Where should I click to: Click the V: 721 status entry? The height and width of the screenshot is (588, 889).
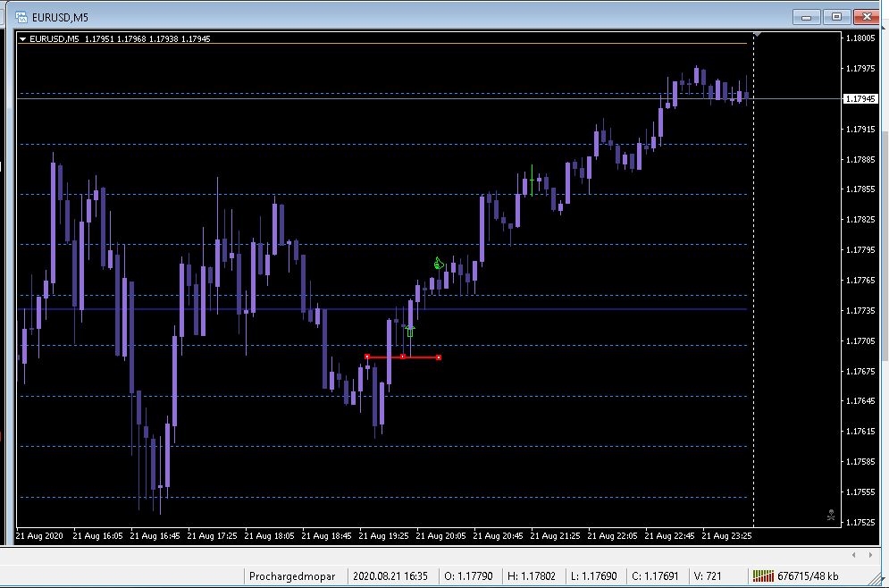click(x=708, y=576)
